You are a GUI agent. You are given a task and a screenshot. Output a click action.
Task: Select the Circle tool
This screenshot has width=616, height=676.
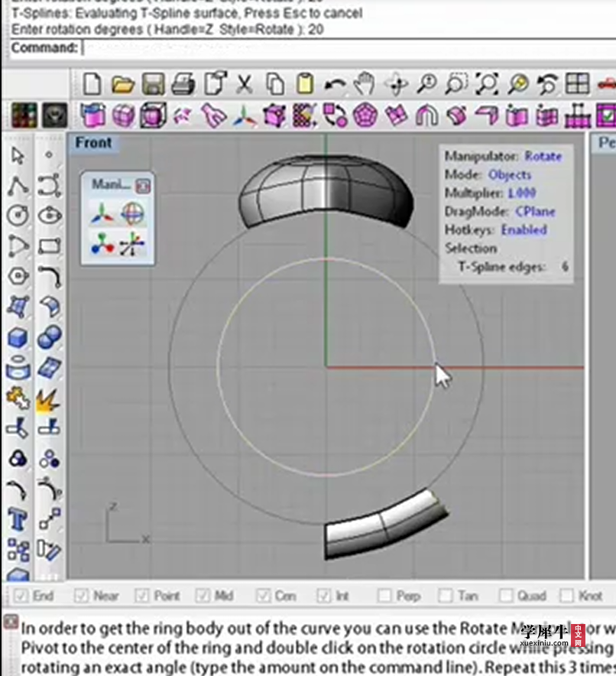[x=18, y=216]
